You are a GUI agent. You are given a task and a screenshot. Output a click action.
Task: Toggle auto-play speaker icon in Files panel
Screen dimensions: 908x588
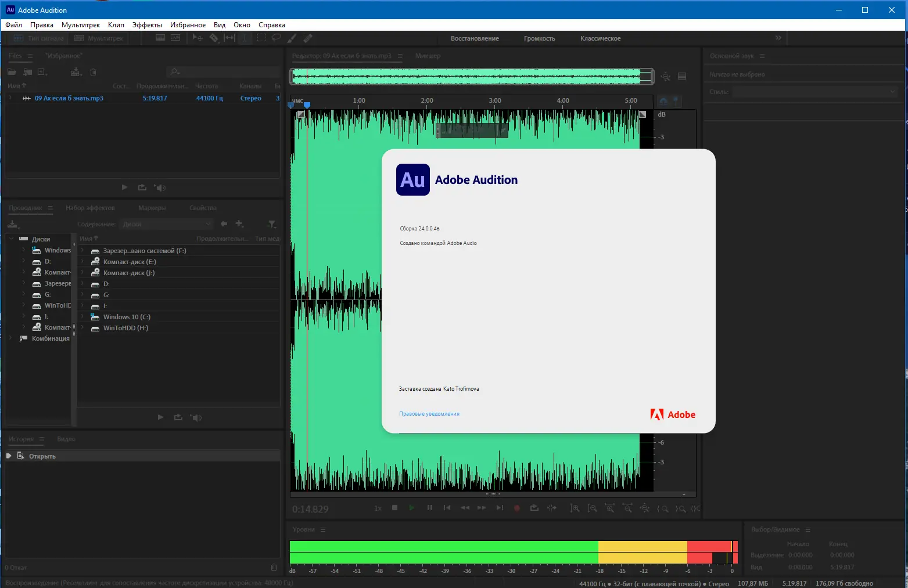coord(160,187)
